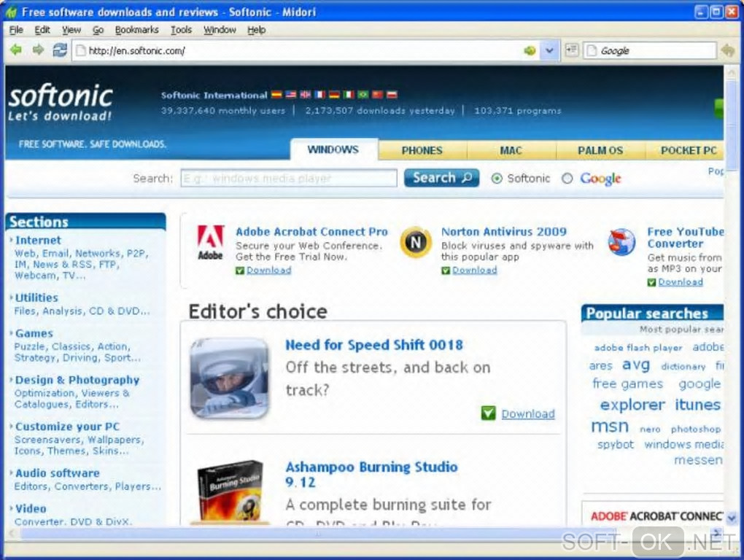
Task: Switch to the WINDOWS tab
Action: coord(333,149)
